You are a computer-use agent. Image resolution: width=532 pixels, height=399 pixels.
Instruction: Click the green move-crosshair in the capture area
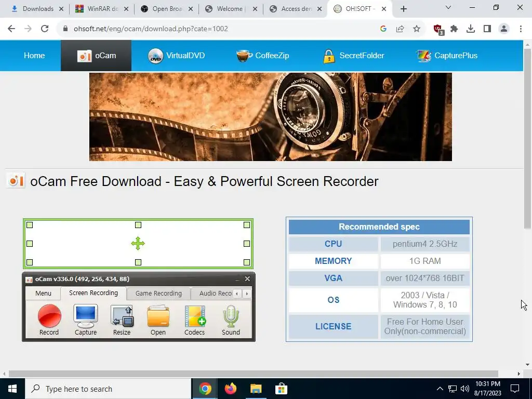pyautogui.click(x=138, y=243)
